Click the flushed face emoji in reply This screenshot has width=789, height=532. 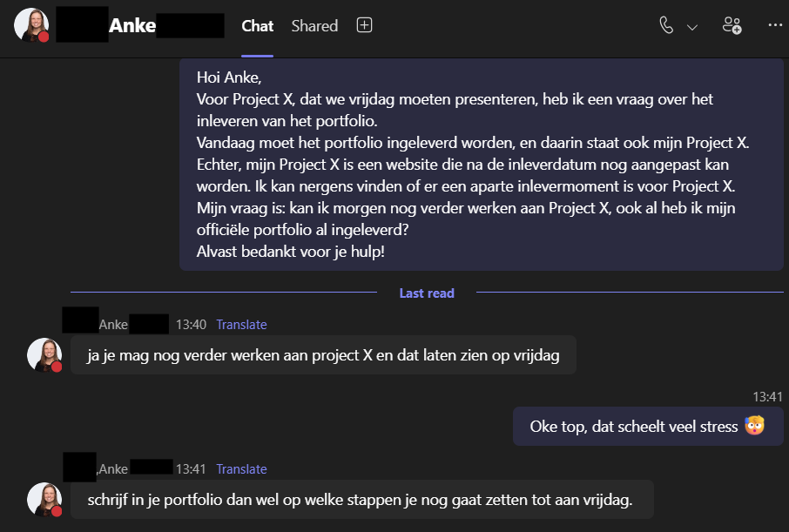point(754,427)
